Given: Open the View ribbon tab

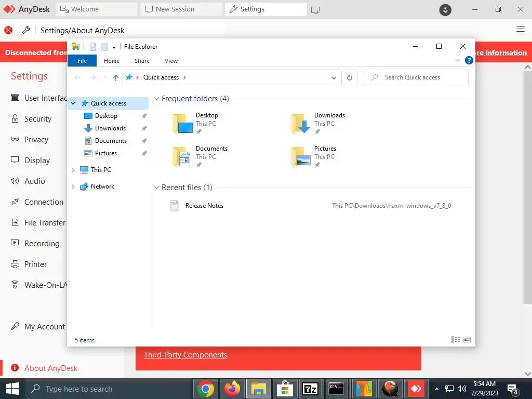Looking at the screenshot, I should 171,61.
